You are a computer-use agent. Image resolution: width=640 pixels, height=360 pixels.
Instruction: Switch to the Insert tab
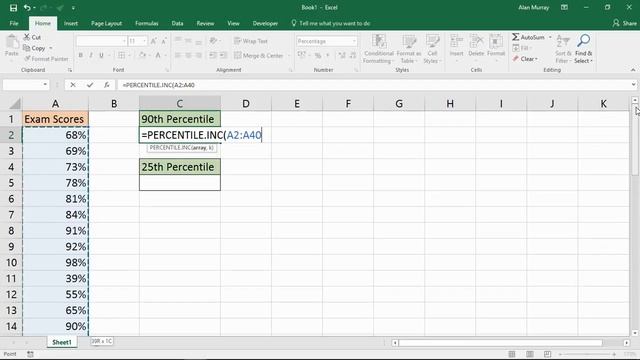click(71, 23)
